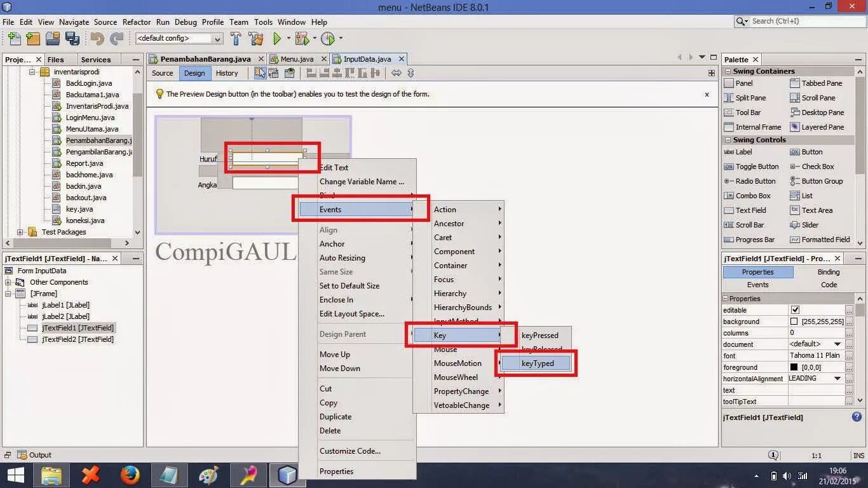The height and width of the screenshot is (488, 868).
Task: Click the ellipsis button for font property
Action: coord(849,356)
